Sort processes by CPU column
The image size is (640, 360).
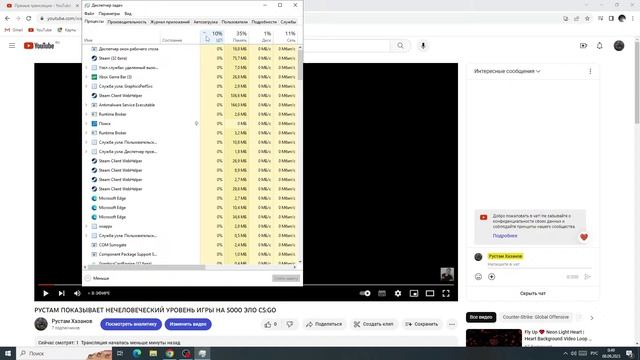[212, 36]
